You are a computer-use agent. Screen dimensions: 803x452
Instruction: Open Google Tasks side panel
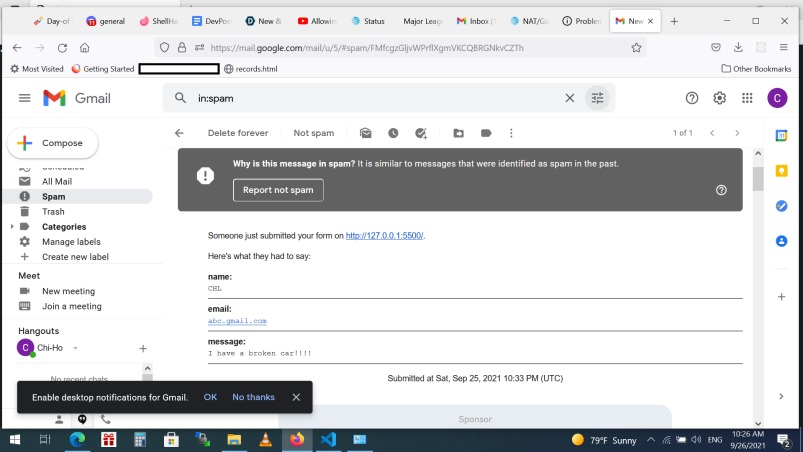point(781,206)
